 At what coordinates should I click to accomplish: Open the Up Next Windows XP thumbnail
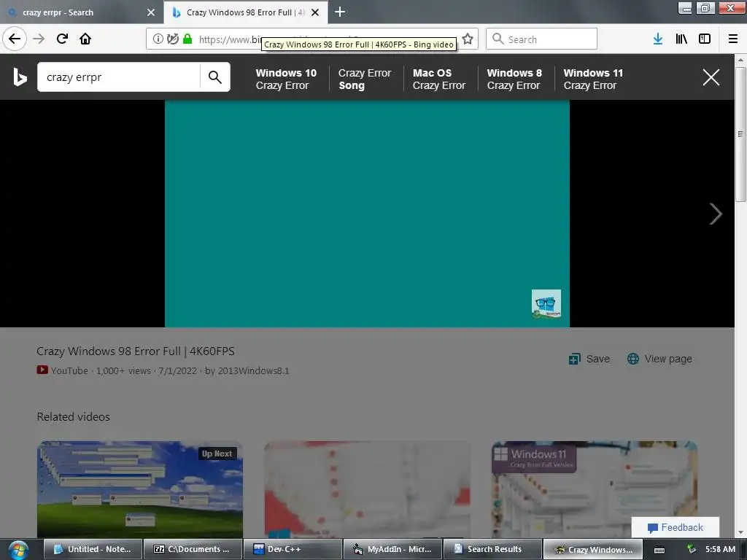(x=140, y=489)
